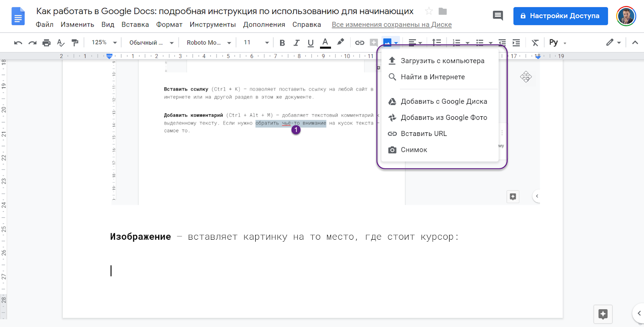Toggle Bold formatting

(282, 43)
